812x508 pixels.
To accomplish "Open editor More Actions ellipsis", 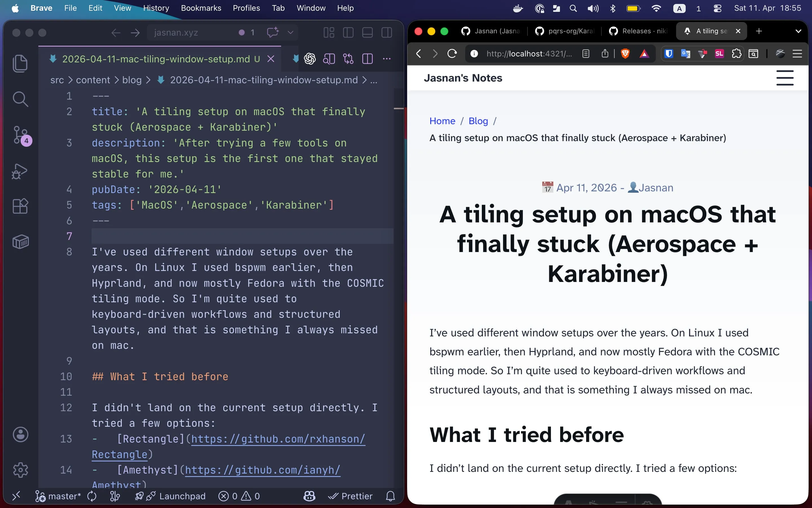I will point(387,59).
